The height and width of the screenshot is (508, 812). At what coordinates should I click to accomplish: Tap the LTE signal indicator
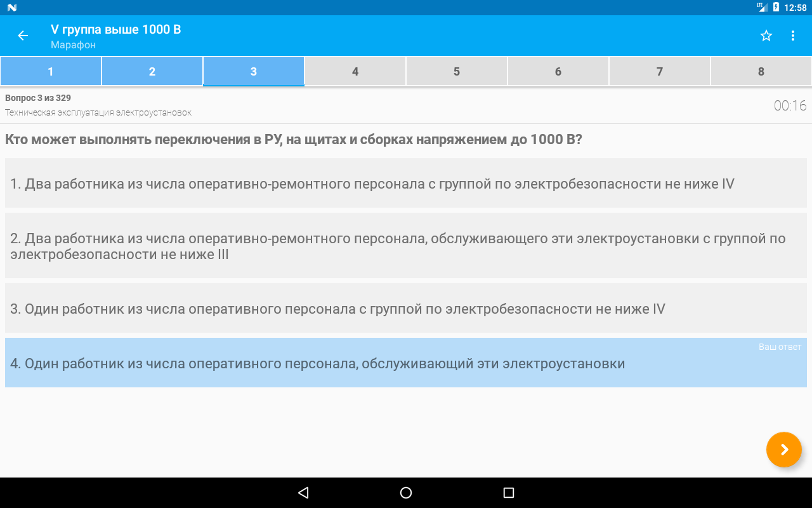pos(762,7)
